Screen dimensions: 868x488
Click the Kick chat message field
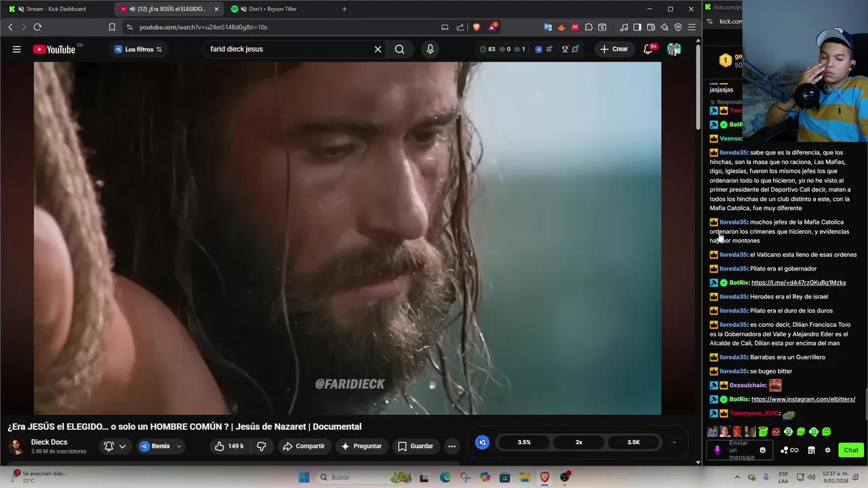741,450
